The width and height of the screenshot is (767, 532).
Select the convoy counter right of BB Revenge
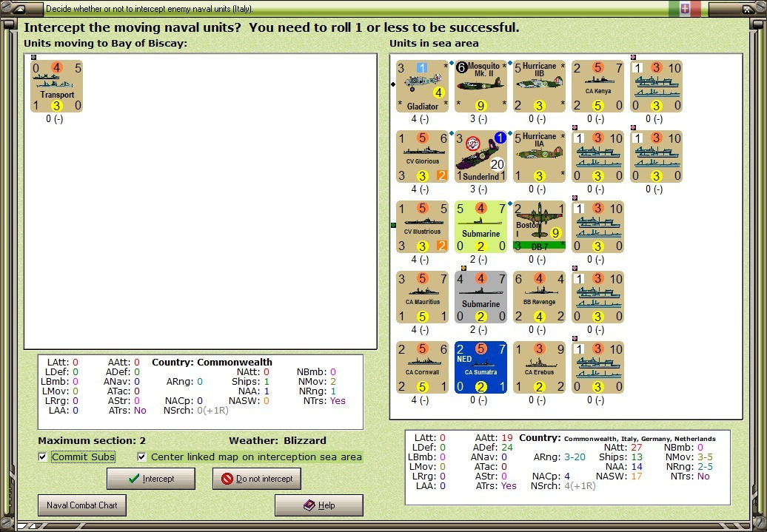pos(597,297)
